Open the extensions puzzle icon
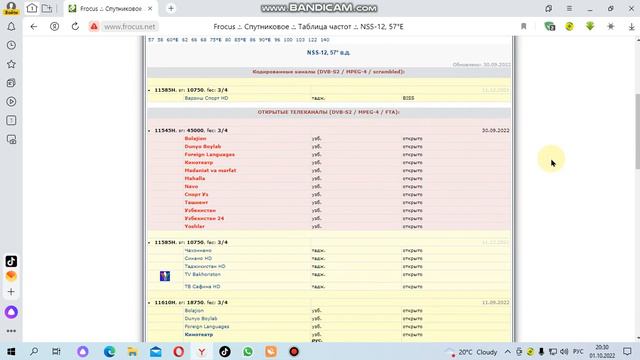This screenshot has width=640, height=360. pyautogui.click(x=611, y=27)
